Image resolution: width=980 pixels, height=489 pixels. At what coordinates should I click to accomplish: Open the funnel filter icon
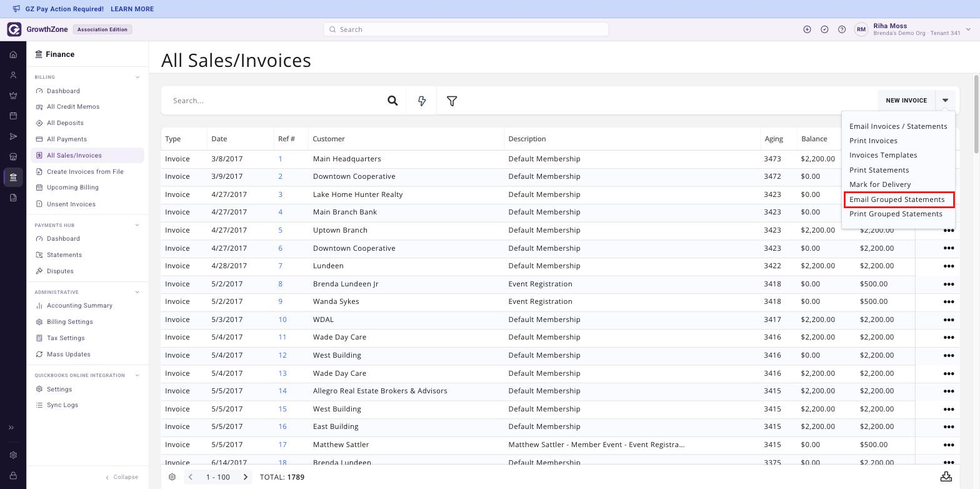point(452,101)
